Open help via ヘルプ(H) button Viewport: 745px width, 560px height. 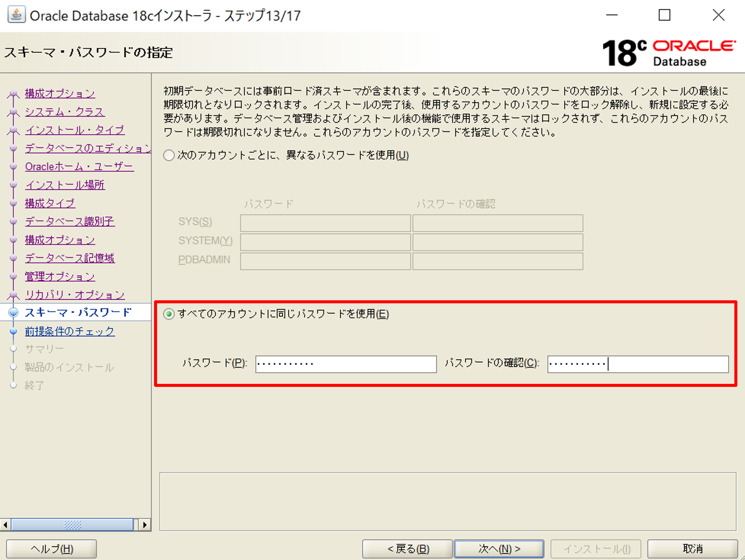(51, 549)
